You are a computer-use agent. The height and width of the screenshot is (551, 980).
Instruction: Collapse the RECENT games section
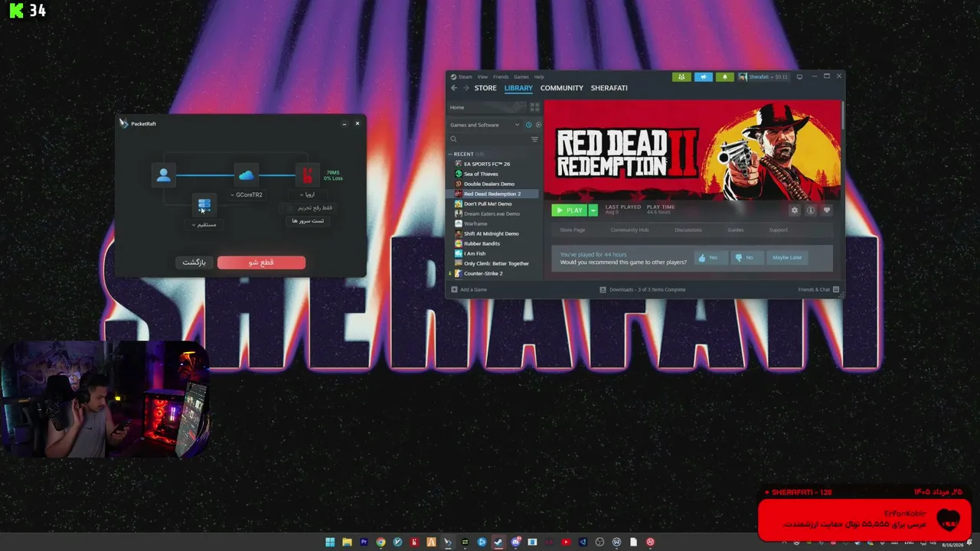[x=450, y=155]
